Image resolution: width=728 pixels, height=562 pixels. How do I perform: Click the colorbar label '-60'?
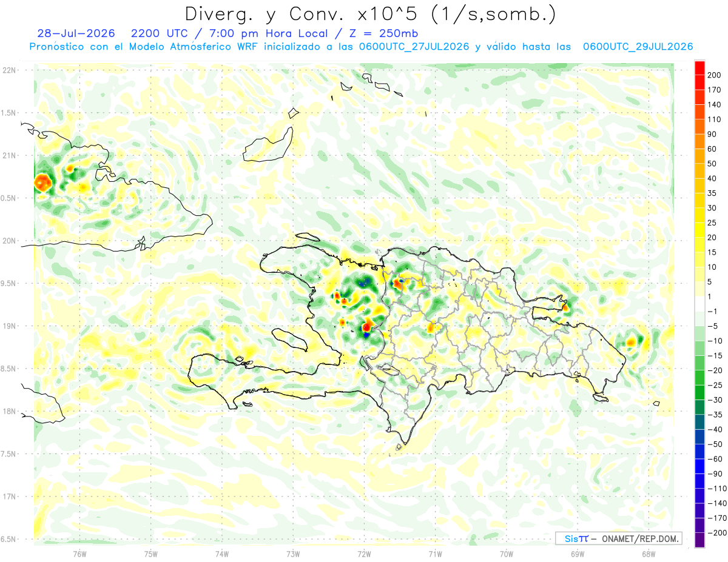[714, 459]
